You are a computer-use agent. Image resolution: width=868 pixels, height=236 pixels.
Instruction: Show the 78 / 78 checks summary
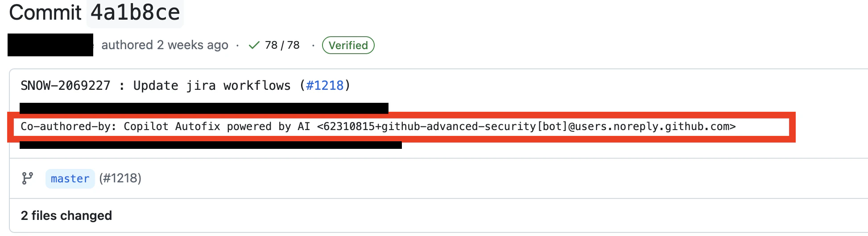point(282,45)
